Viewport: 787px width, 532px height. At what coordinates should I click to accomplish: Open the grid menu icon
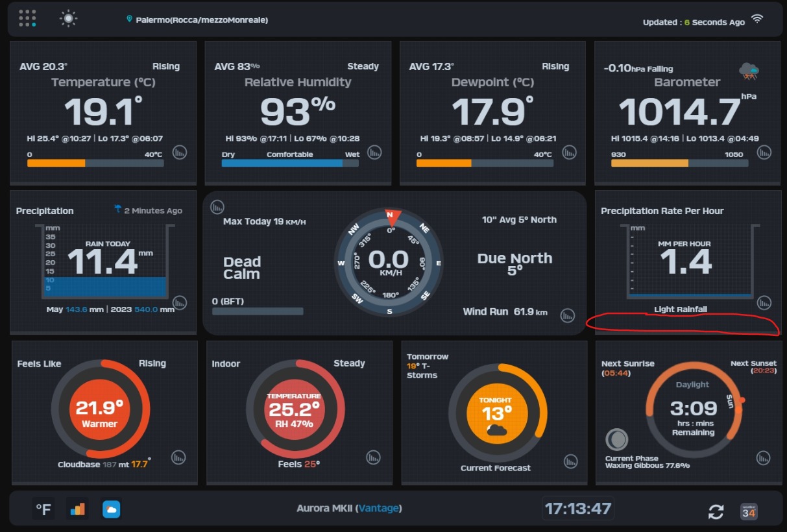click(27, 18)
